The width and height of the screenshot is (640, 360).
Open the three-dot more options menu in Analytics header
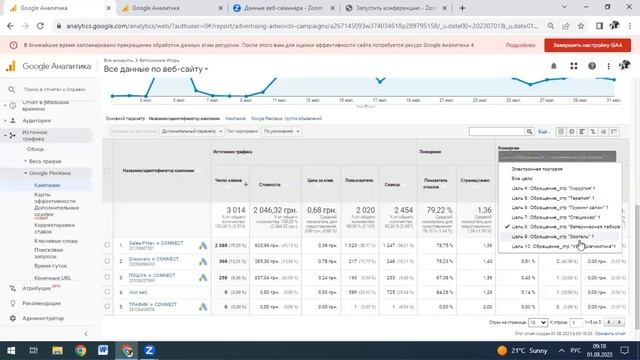[608, 66]
